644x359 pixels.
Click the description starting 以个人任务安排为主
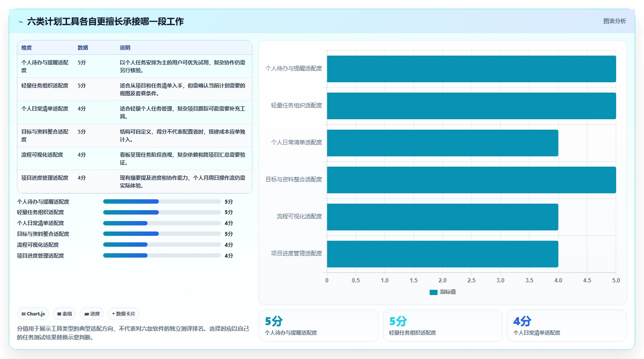183,66
